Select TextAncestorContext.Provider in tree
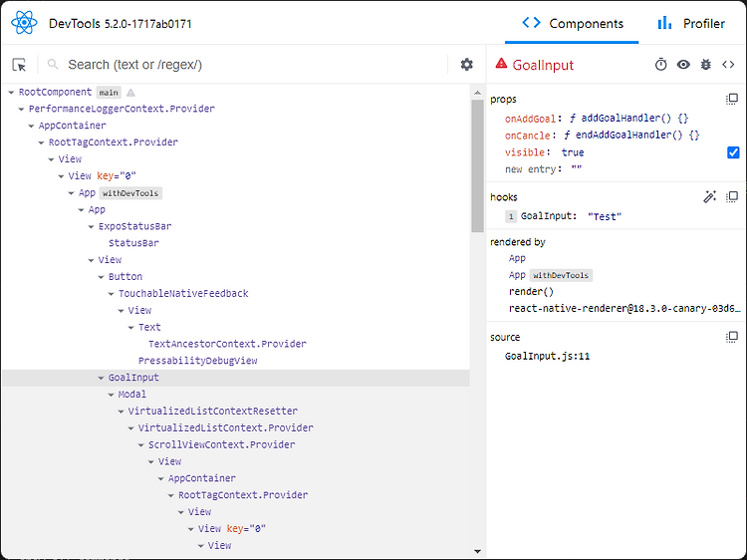 (x=236, y=344)
